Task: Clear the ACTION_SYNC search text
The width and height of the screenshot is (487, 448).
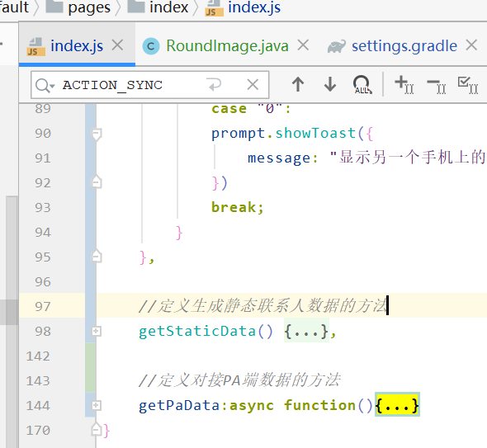Action: (x=253, y=84)
